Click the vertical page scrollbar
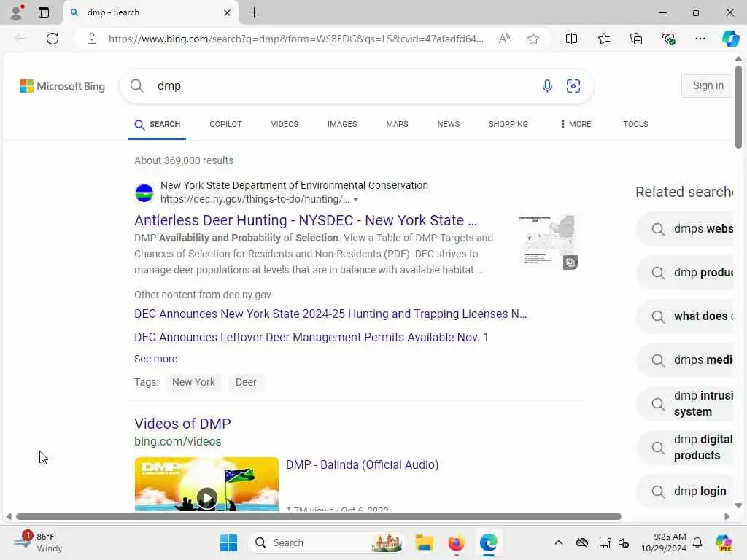 coord(738,107)
